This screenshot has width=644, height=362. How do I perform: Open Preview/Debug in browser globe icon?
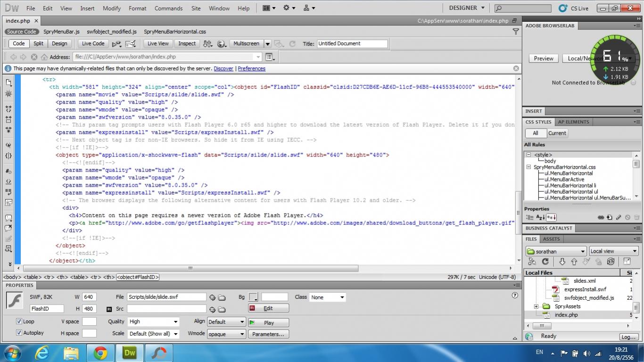point(222,43)
